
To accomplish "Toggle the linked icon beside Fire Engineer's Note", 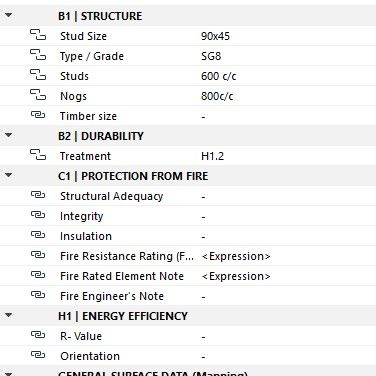I will pos(38,295).
